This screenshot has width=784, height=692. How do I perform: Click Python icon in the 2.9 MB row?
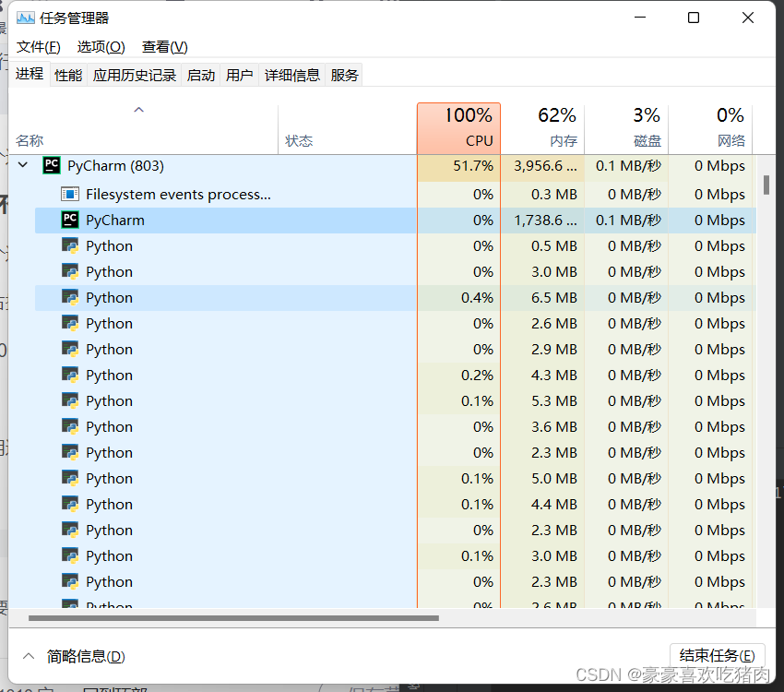[x=70, y=349]
